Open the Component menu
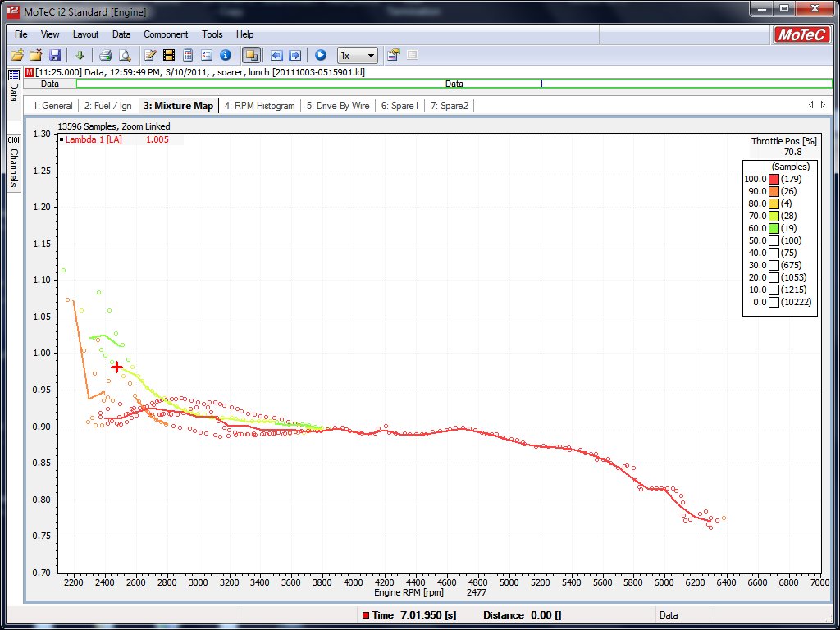This screenshot has height=630, width=840. click(x=166, y=34)
